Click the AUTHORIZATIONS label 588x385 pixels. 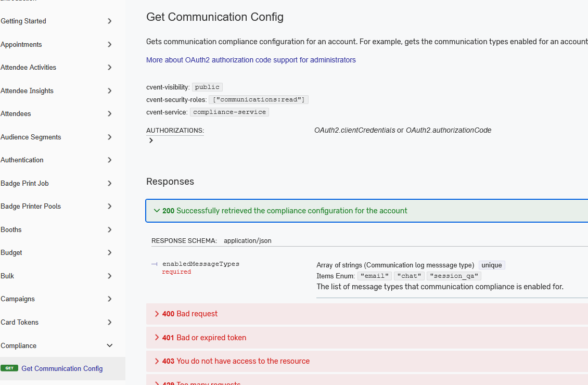point(175,131)
